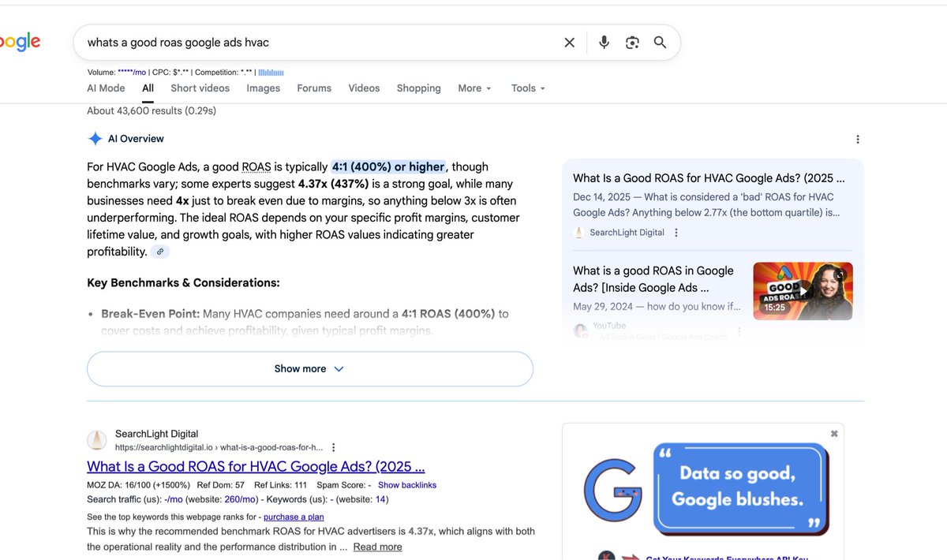Click website traffic value 260/mo
This screenshot has width=947, height=560.
[241, 499]
